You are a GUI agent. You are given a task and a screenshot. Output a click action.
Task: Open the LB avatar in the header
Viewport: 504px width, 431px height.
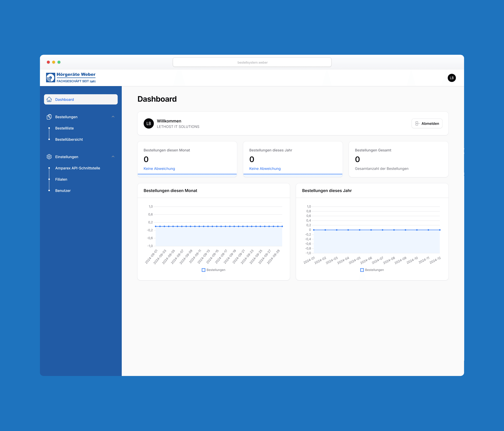click(x=452, y=78)
